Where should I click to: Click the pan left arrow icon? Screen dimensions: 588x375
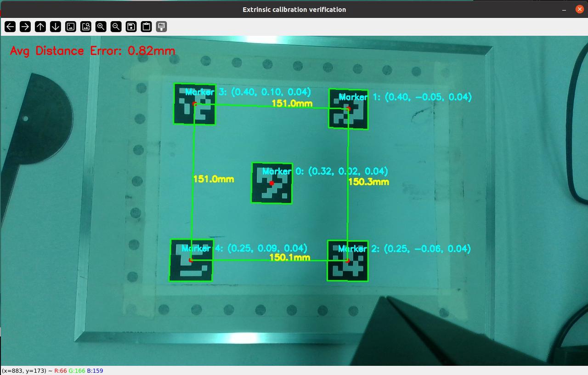(10, 27)
